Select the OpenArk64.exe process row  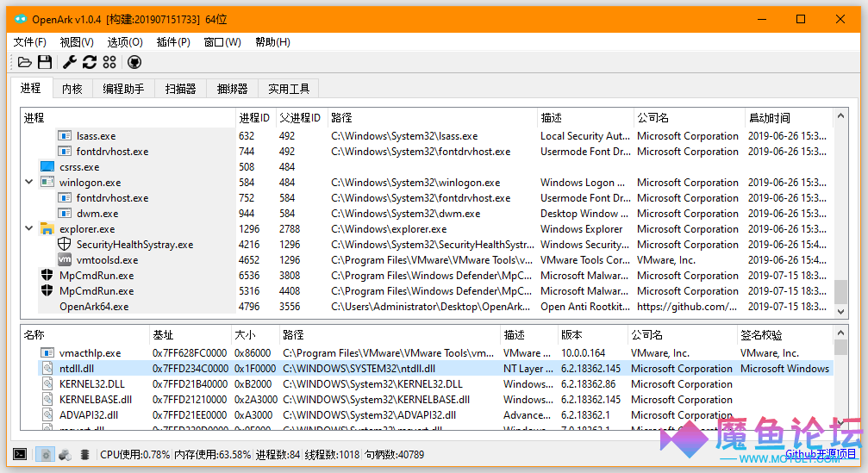427,307
